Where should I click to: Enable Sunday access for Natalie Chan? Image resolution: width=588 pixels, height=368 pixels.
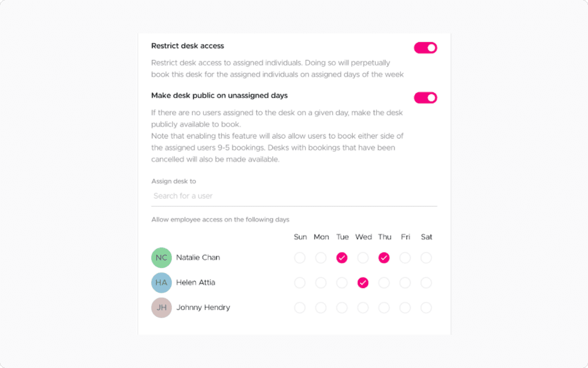pos(300,258)
